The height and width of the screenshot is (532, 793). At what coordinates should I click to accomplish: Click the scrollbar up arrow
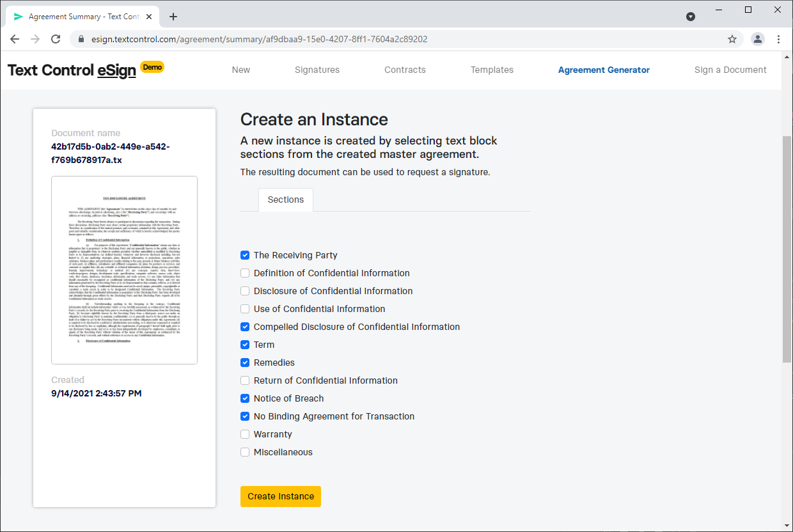coord(787,58)
